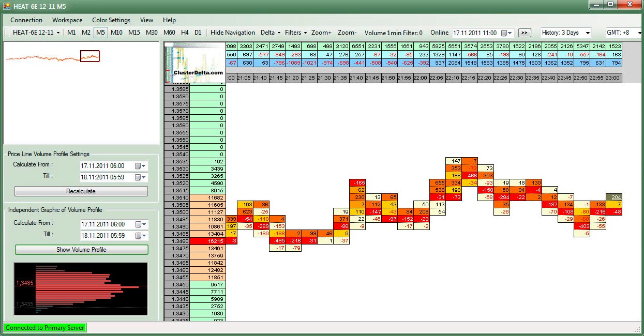Image resolution: width=644 pixels, height=336 pixels.
Task: Click the >> forward navigation button
Action: pos(525,33)
